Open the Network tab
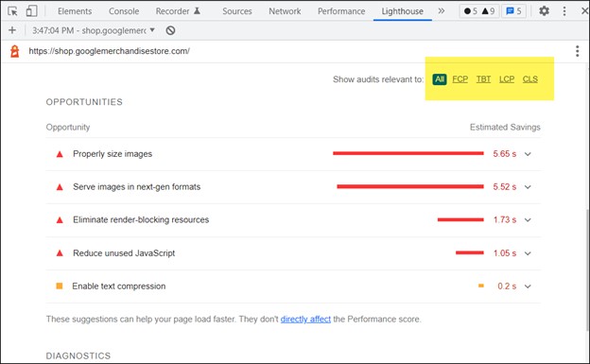Image resolution: width=590 pixels, height=364 pixels. [x=285, y=11]
